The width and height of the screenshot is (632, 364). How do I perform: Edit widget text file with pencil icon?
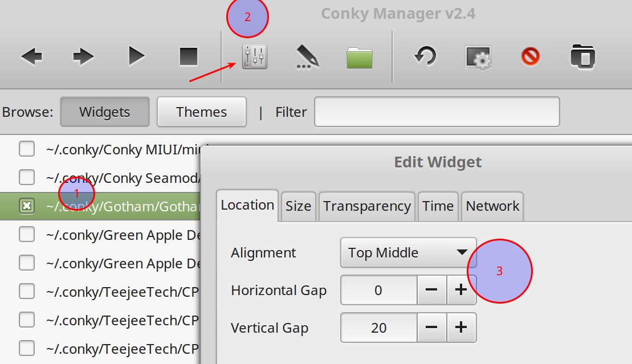tap(308, 56)
